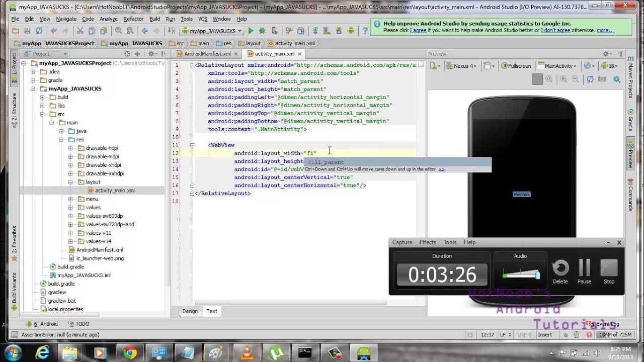
Task: Click the Replace toolbar icon
Action: coord(129,31)
